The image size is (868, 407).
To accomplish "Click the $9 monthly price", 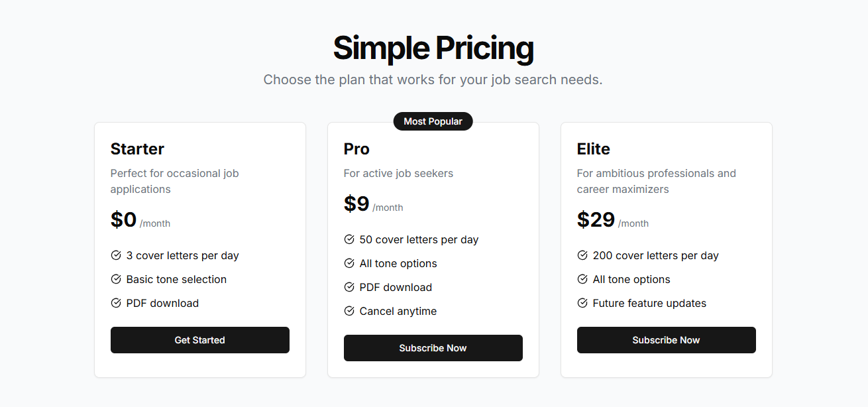I will 356,203.
